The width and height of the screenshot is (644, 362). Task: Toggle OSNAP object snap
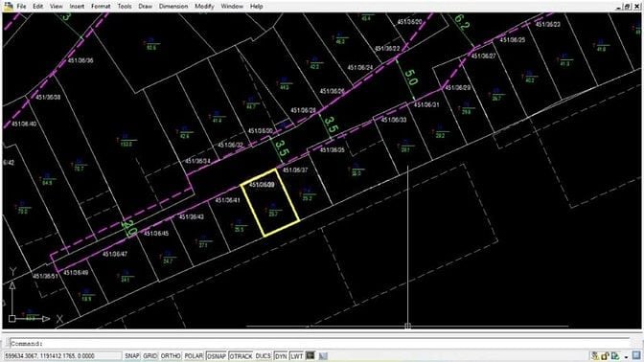pos(217,356)
